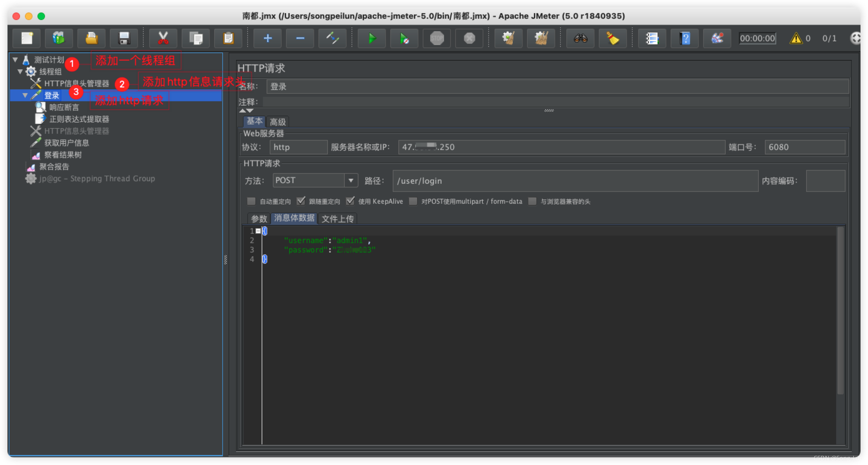Toggle the 使用 KeepAlive checkbox
This screenshot has width=868, height=465.
[350, 201]
